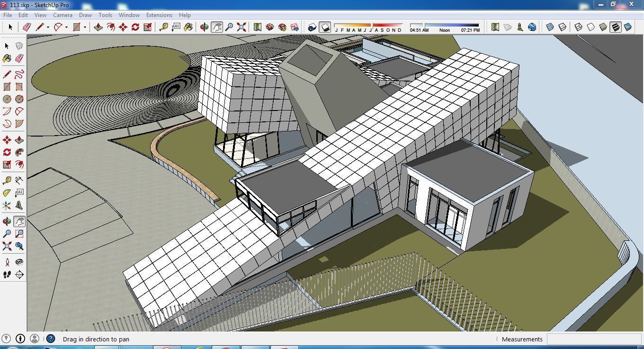Choose the Follow Me tool

(x=19, y=152)
